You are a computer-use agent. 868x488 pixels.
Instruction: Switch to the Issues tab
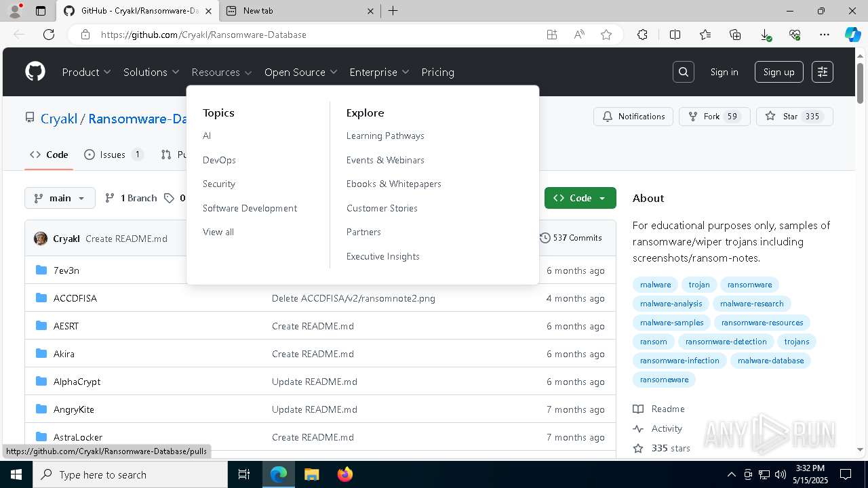click(x=113, y=155)
